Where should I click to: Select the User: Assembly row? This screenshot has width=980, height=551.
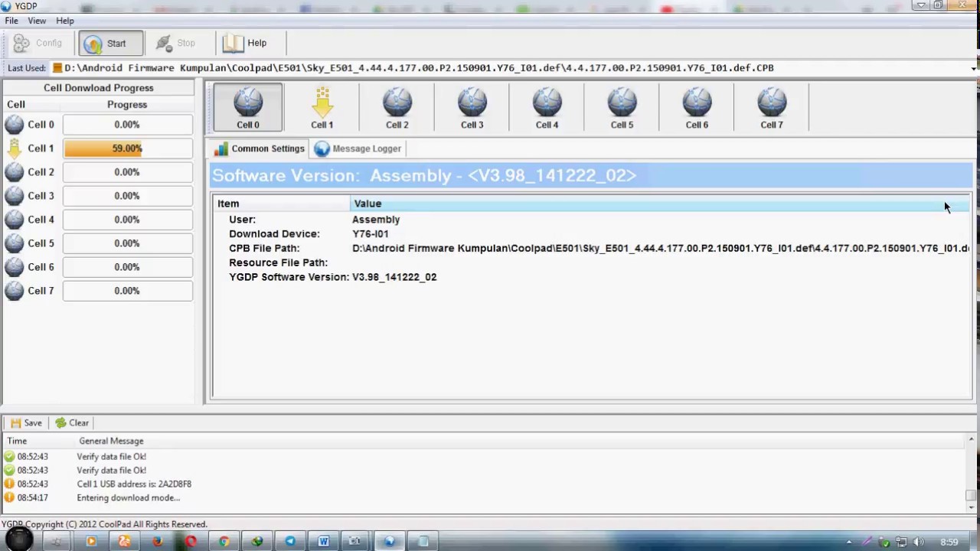point(591,220)
